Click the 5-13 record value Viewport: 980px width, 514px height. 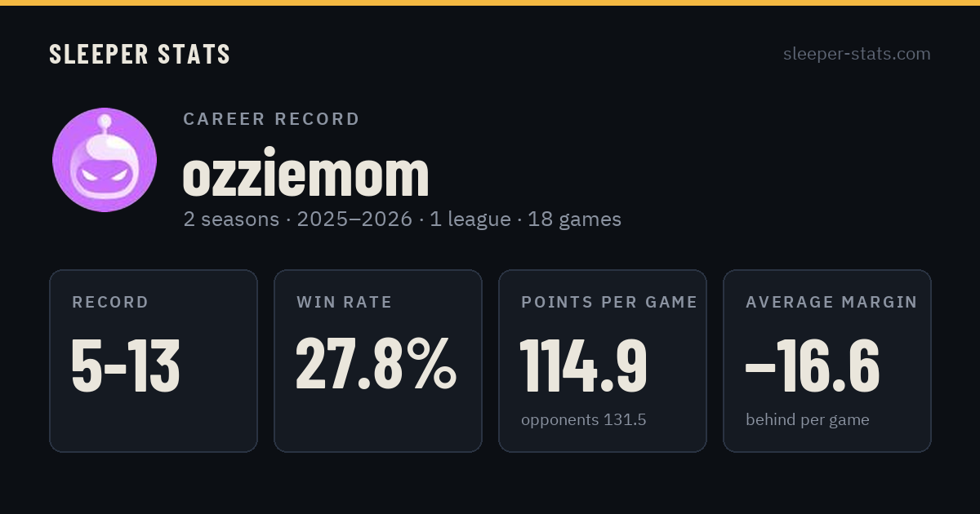(126, 366)
